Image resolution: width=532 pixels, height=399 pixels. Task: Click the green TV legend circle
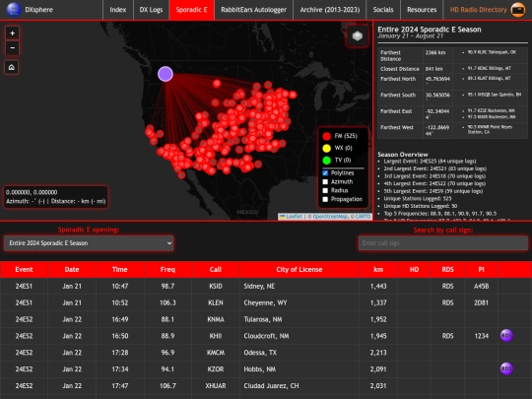click(326, 161)
